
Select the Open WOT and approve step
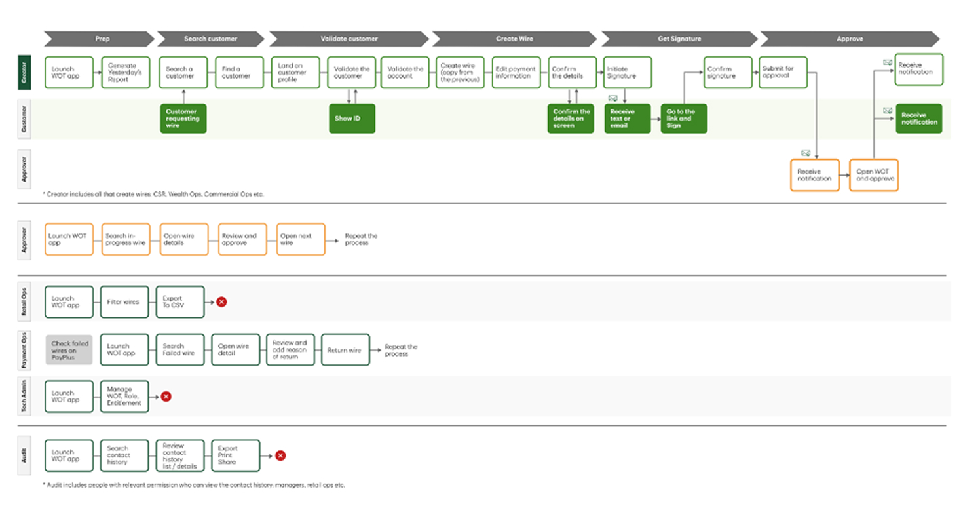pyautogui.click(x=874, y=175)
